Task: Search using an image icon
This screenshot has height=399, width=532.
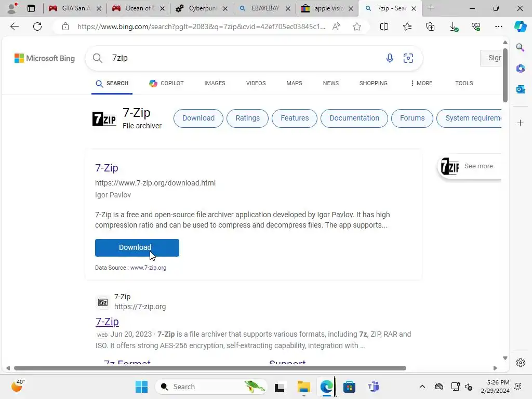Action: pyautogui.click(x=408, y=58)
